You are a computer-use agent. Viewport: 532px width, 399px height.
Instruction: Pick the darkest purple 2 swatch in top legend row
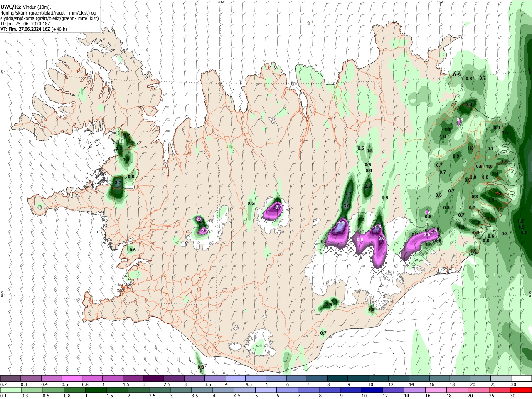(x=153, y=379)
